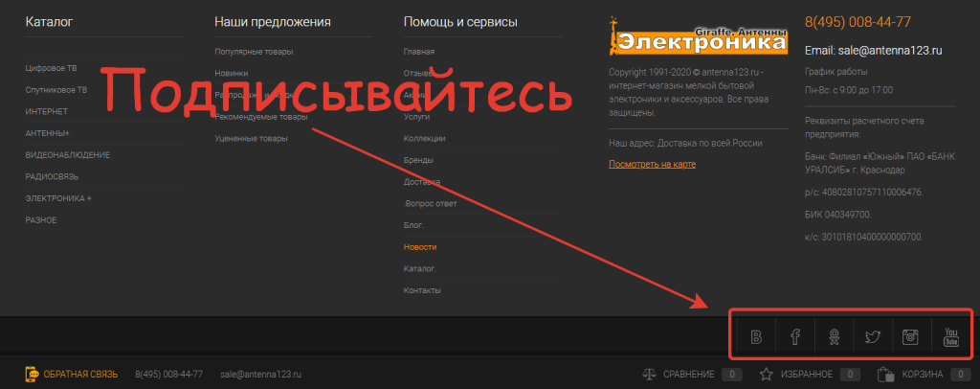Click the ОБРАТНАЯ СВЯЗЬ button
Screen dimensions: 980x389
[x=82, y=374]
